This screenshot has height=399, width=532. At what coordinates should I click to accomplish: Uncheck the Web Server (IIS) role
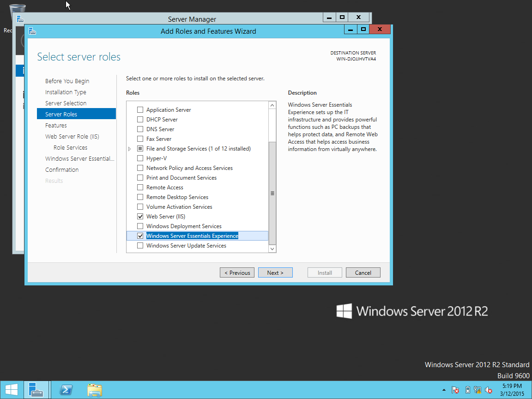[140, 217]
